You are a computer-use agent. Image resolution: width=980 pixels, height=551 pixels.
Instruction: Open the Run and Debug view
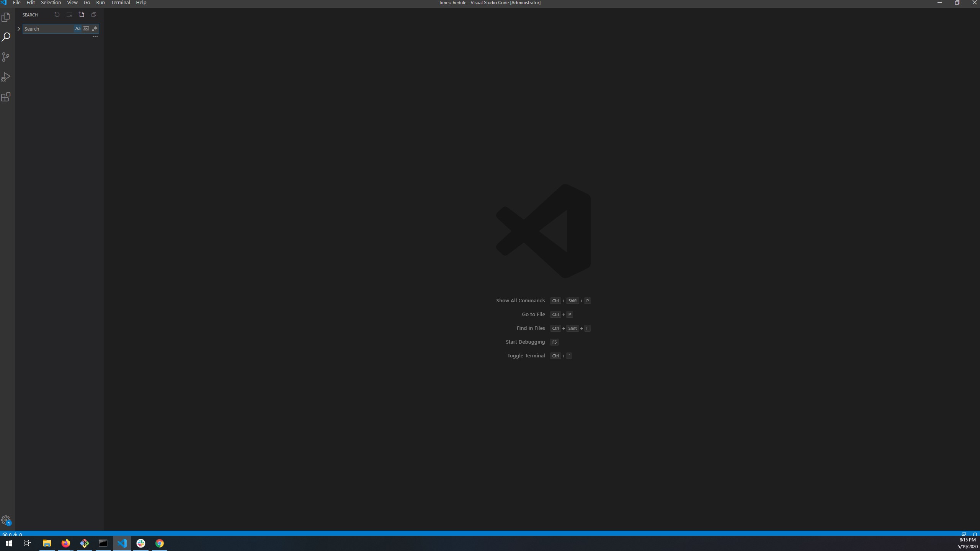(6, 77)
